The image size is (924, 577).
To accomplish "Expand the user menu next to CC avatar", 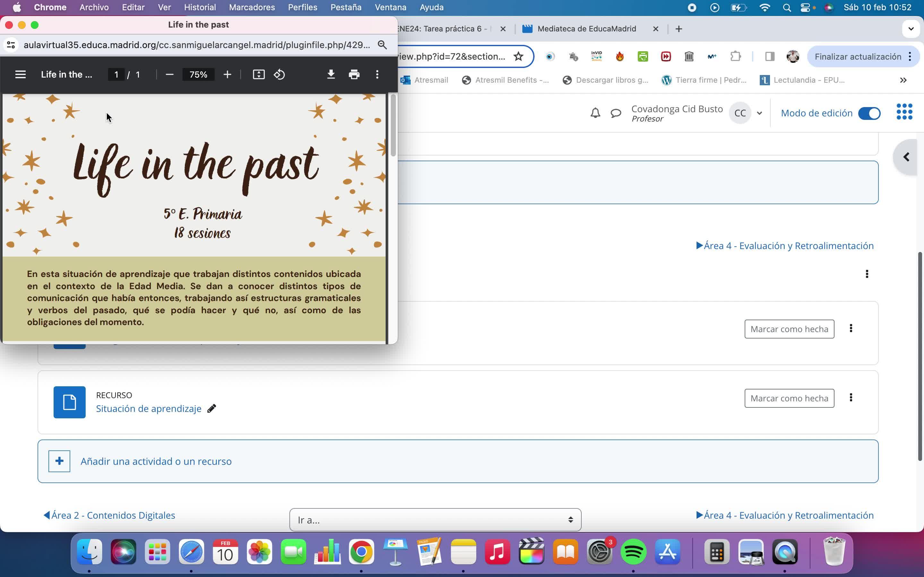I will [x=759, y=113].
